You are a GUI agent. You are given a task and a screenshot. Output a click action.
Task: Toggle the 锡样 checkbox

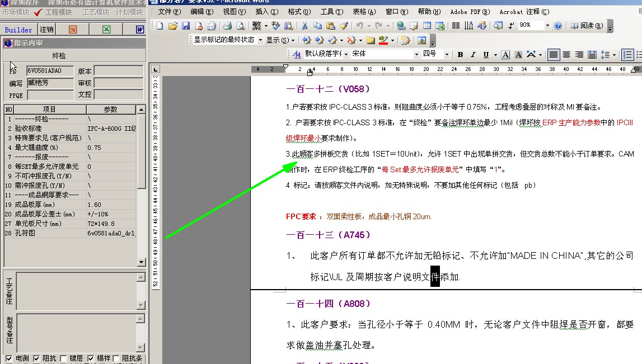click(91, 358)
